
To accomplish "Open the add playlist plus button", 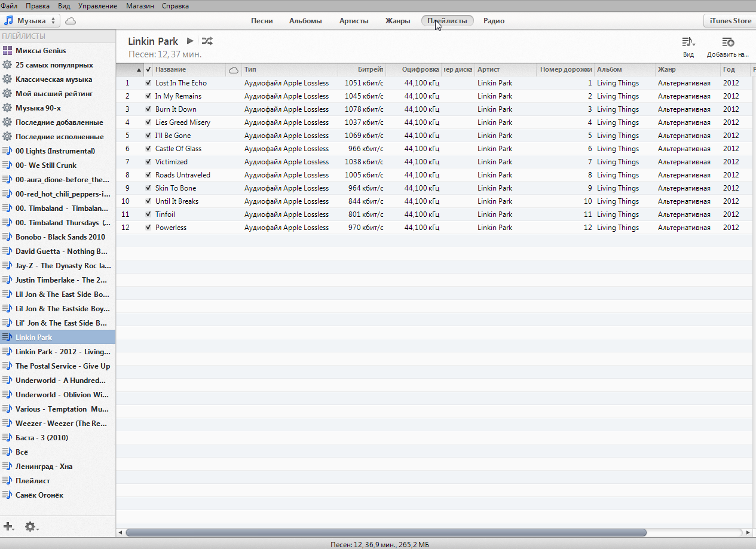I will [9, 526].
